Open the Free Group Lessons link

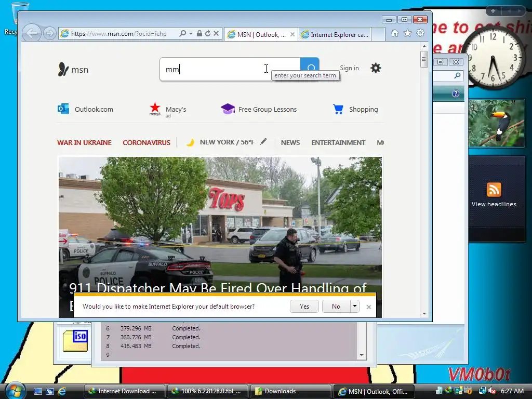pyautogui.click(x=259, y=109)
